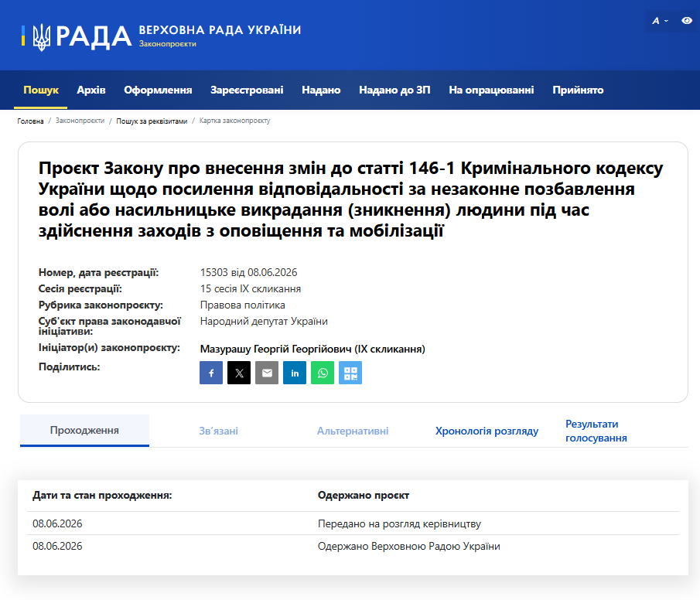Click the large РАДА wordmark

pyautogui.click(x=94, y=36)
